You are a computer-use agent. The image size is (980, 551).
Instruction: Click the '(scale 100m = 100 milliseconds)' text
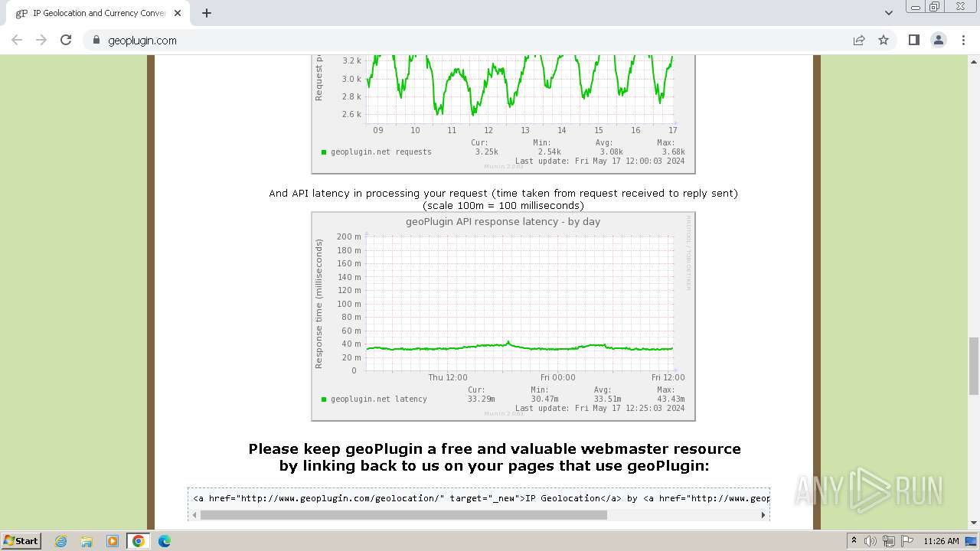[503, 206]
